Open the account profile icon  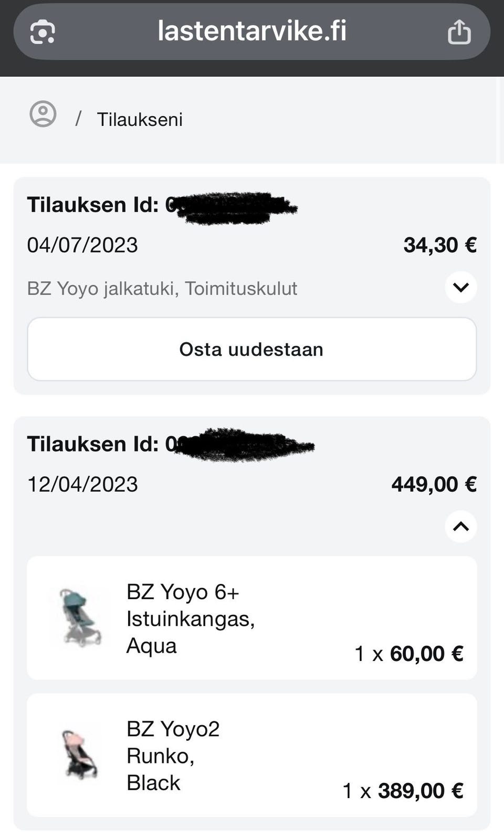coord(43,114)
